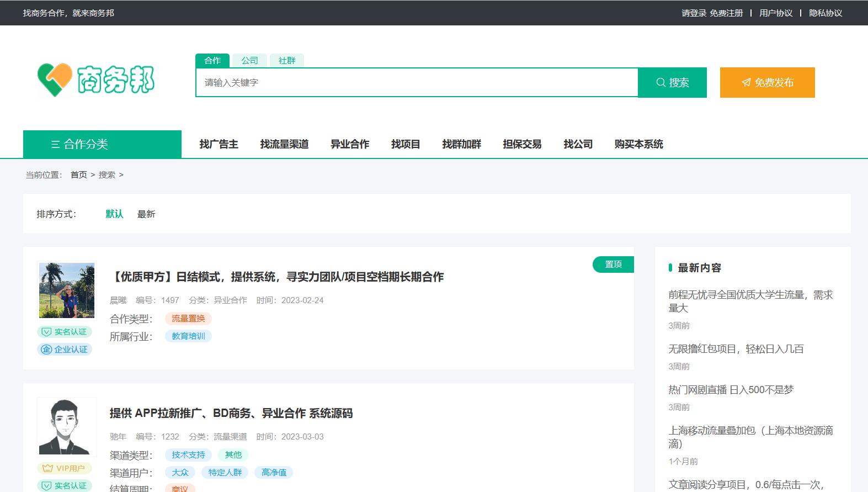The height and width of the screenshot is (492, 868).
Task: Switch to the 公司 search tab
Action: pyautogui.click(x=249, y=61)
